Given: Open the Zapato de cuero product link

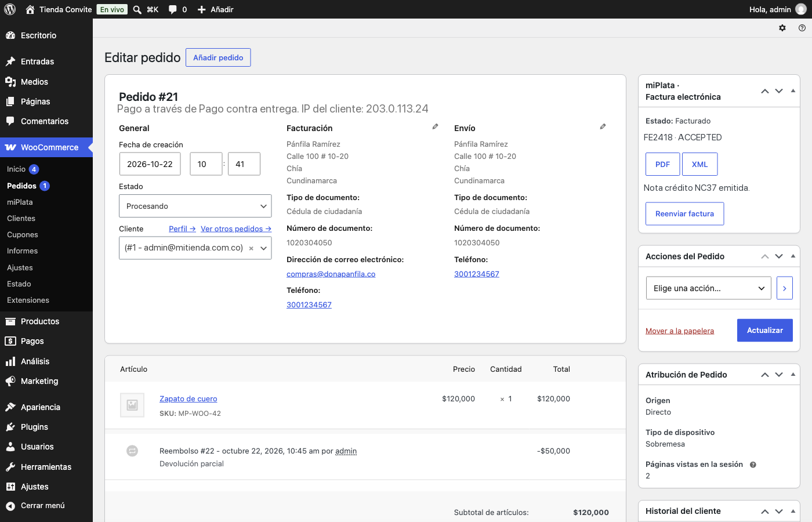Looking at the screenshot, I should tap(188, 398).
